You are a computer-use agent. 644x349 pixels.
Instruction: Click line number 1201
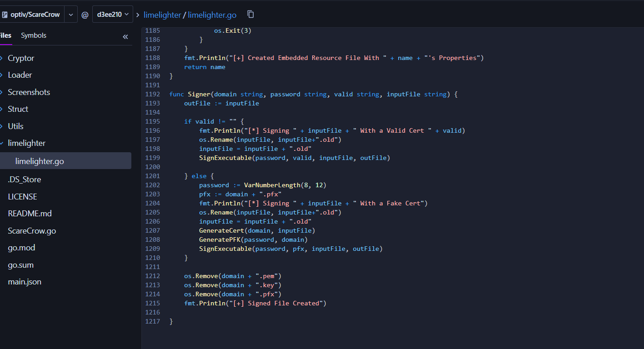pyautogui.click(x=152, y=176)
